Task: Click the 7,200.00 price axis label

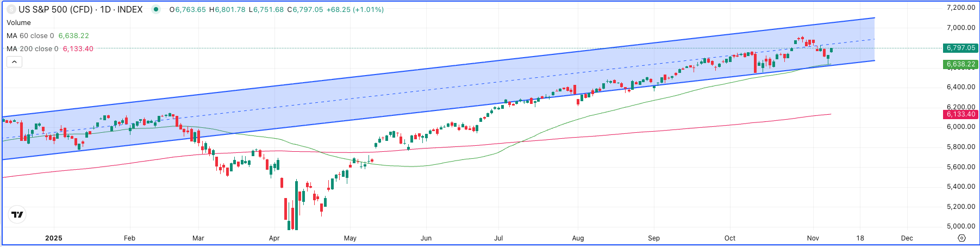Action: [x=960, y=8]
